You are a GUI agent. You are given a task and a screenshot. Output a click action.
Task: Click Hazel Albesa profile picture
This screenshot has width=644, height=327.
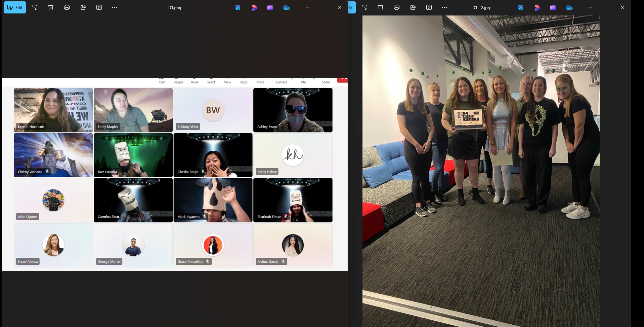click(x=53, y=245)
